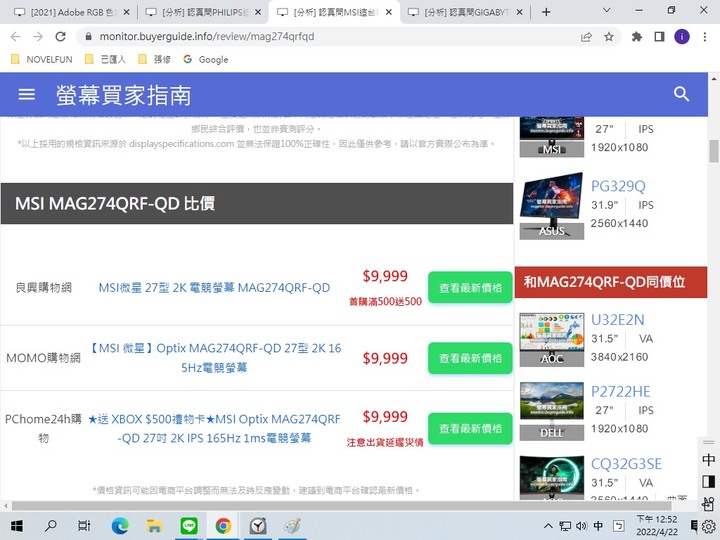Image resolution: width=720 pixels, height=540 pixels.
Task: Open Windows taskbar search
Action: click(51, 525)
